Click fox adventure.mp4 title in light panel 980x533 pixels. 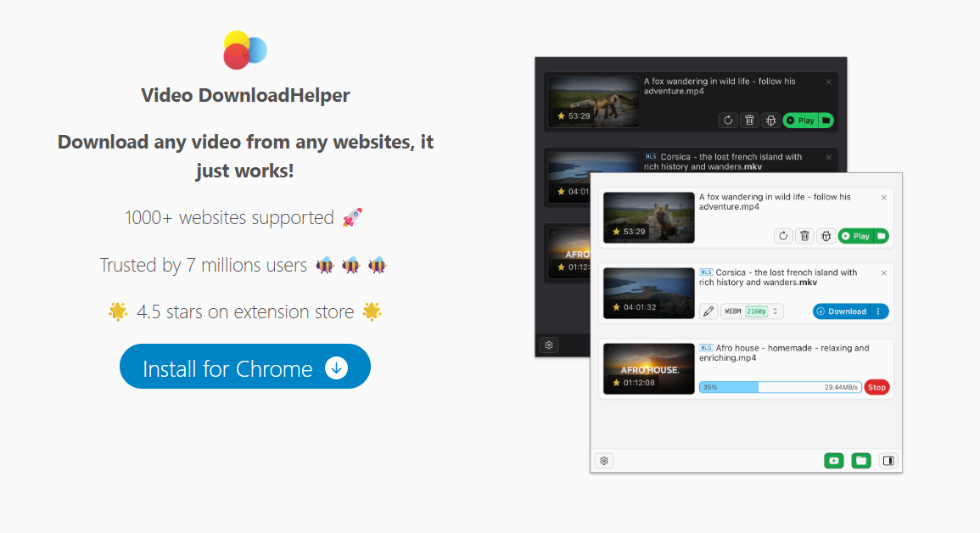(x=775, y=202)
